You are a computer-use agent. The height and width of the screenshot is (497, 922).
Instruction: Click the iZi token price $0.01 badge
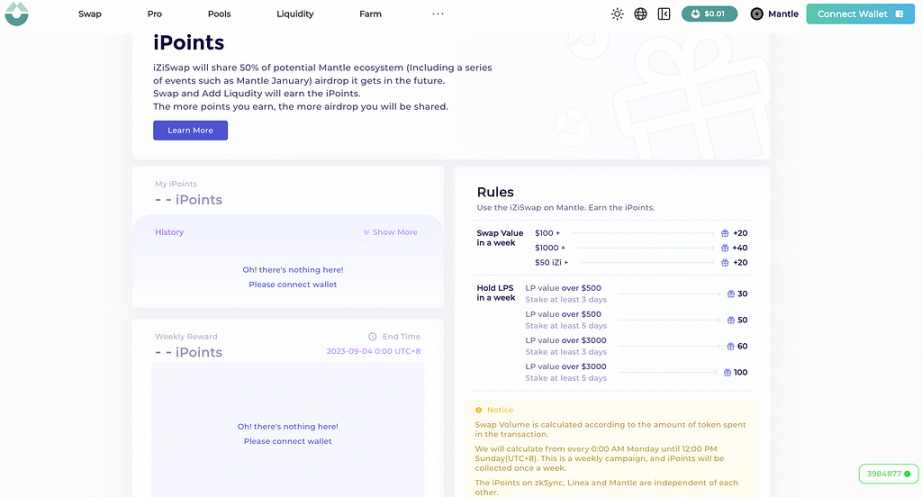click(709, 14)
